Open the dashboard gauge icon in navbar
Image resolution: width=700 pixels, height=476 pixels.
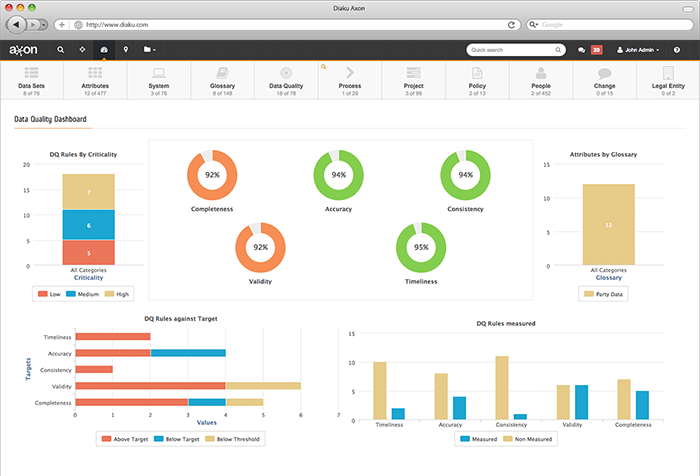[x=103, y=49]
